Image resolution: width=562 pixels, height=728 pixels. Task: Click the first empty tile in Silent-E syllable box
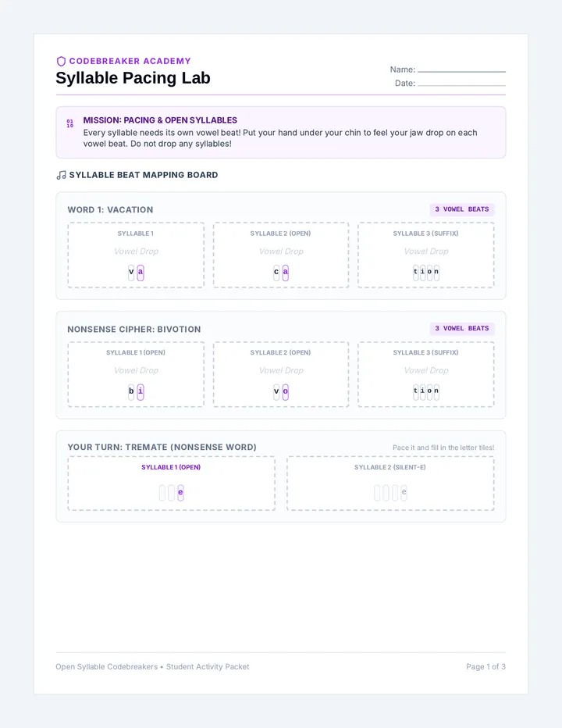point(377,493)
